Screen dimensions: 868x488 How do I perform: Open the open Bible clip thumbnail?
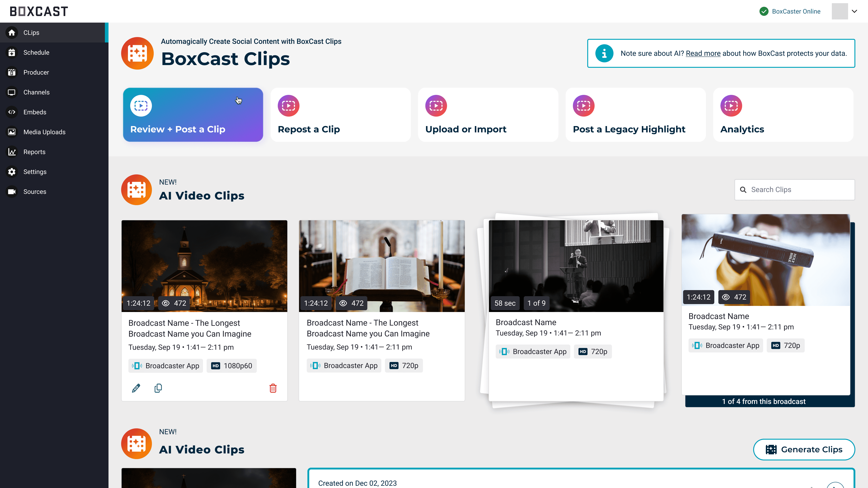click(381, 266)
